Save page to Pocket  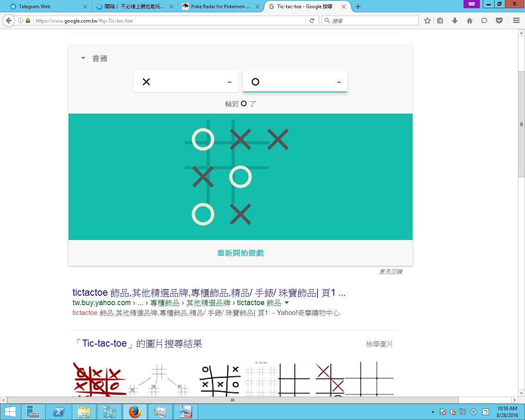pyautogui.click(x=499, y=21)
